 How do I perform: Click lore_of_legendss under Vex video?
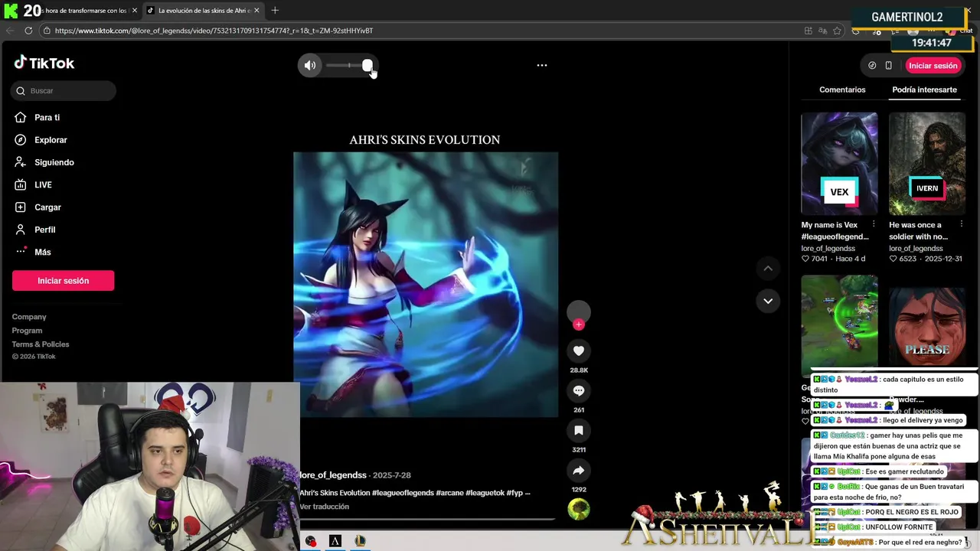[x=828, y=249]
